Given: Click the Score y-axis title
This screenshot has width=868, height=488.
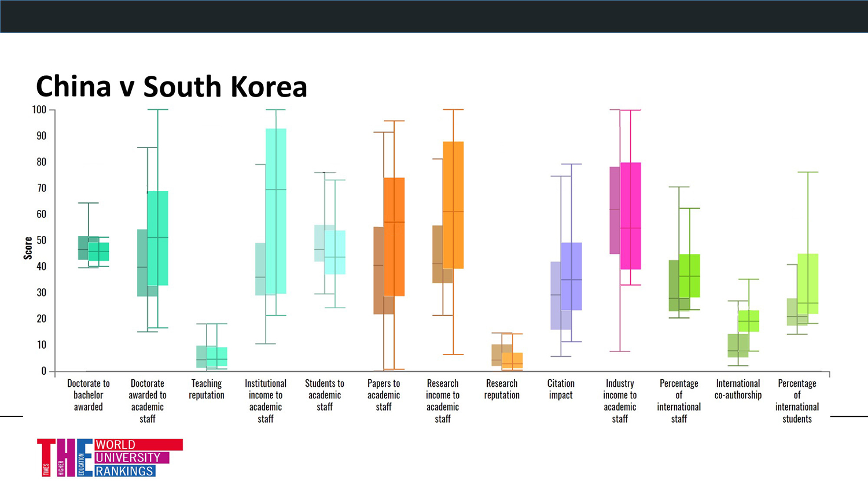Looking at the screenshot, I should point(28,248).
